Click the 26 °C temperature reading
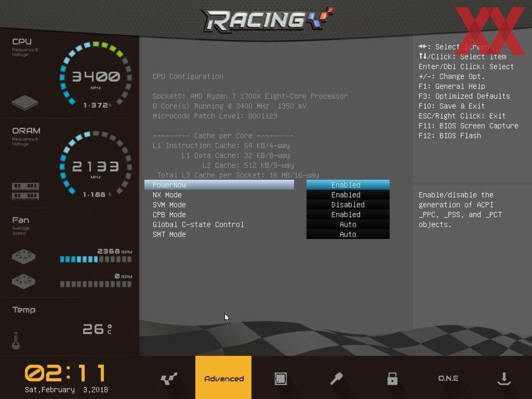This screenshot has height=399, width=532. coord(97,329)
